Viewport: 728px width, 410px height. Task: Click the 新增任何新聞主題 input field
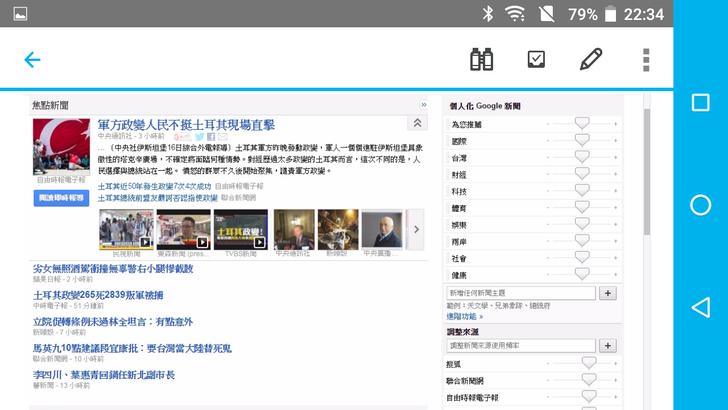[x=520, y=293]
